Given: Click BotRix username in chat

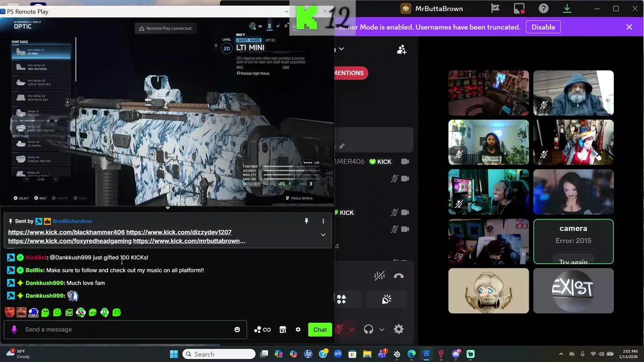Looking at the screenshot, I should (34, 270).
